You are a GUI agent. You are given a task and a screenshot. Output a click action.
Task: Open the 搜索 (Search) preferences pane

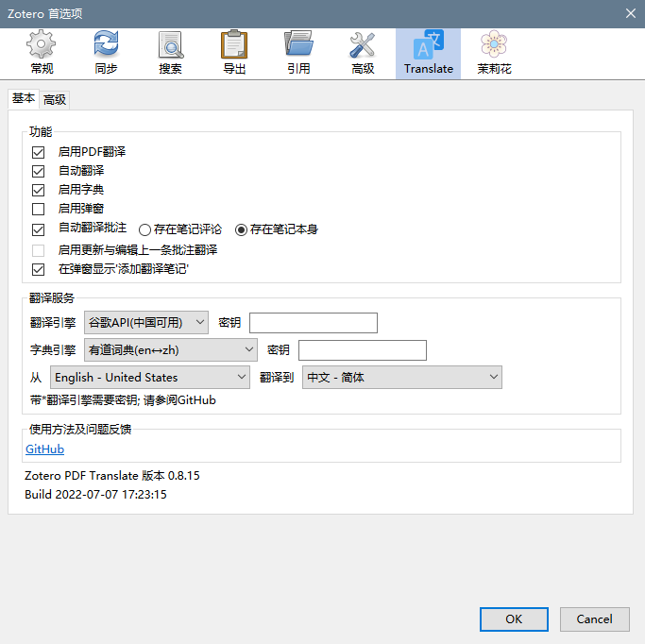[x=170, y=53]
